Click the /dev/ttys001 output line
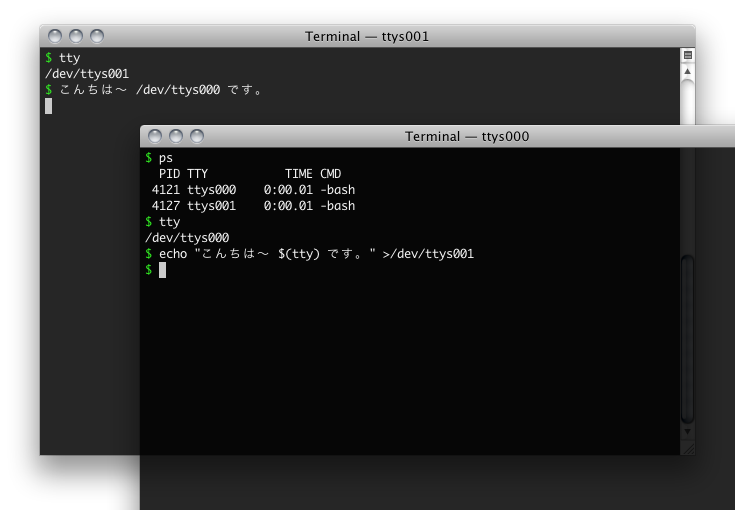735x510 pixels. [x=87, y=74]
